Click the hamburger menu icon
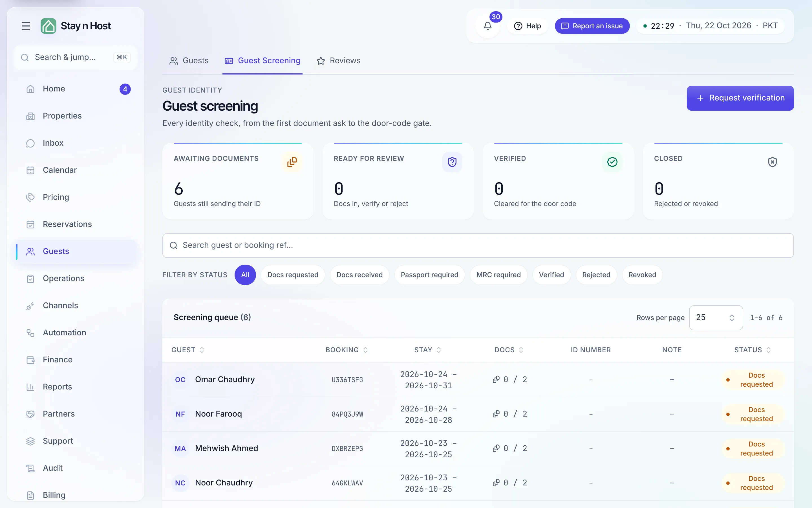812x508 pixels. pyautogui.click(x=26, y=26)
